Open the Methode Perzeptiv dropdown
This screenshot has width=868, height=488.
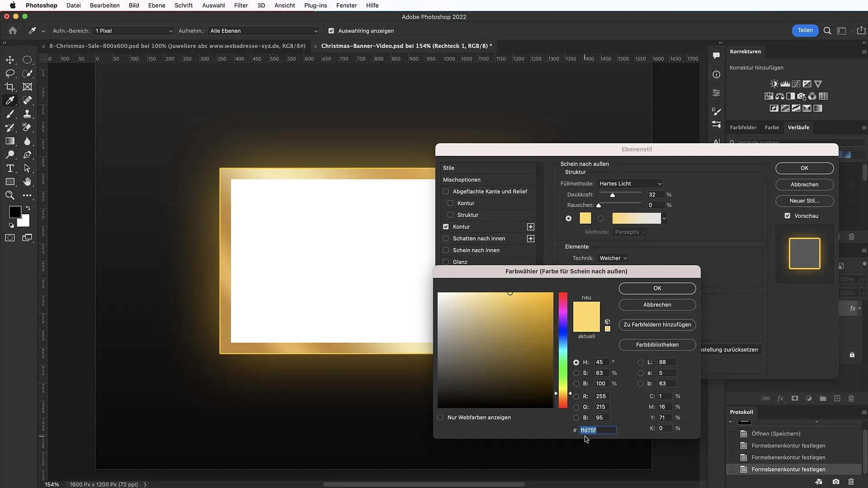click(x=630, y=232)
